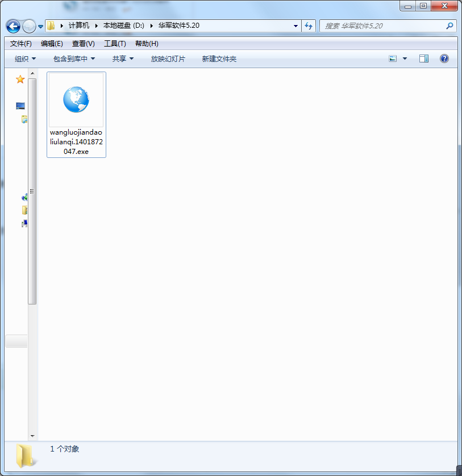Open the 帮助(H) menu
The width and height of the screenshot is (462, 476).
(x=147, y=44)
